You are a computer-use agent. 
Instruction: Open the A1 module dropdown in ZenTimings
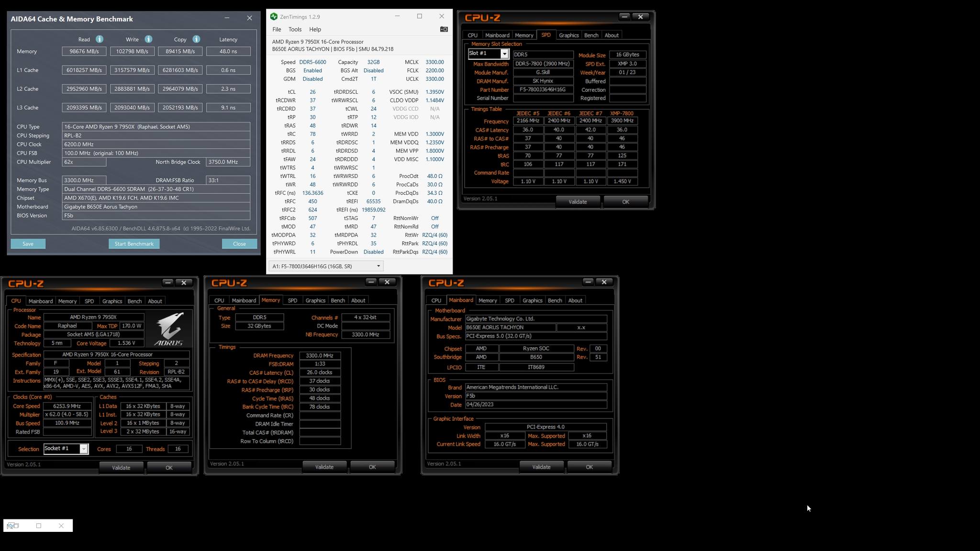(326, 266)
